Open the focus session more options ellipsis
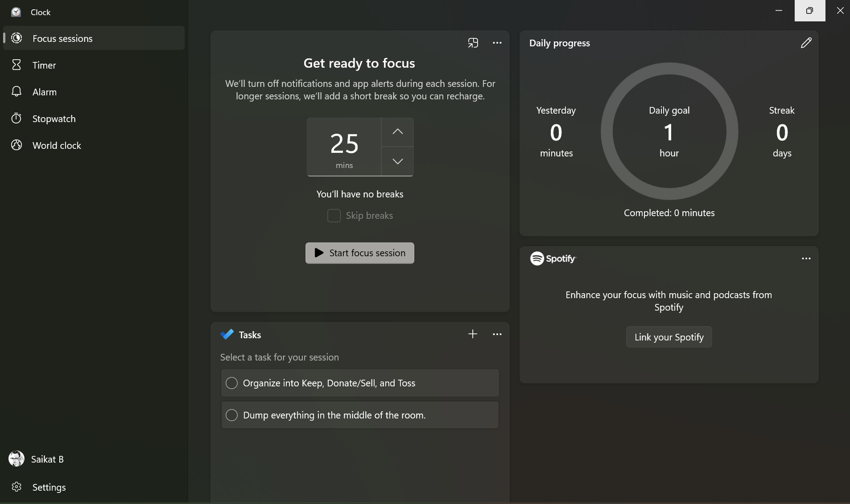The image size is (850, 504). click(497, 43)
